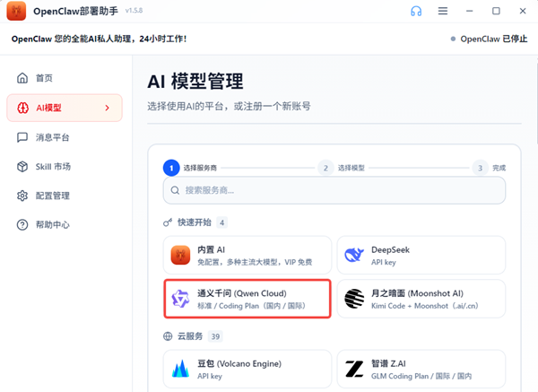Minimize the OpenClaw window
This screenshot has width=538, height=392.
coord(469,11)
